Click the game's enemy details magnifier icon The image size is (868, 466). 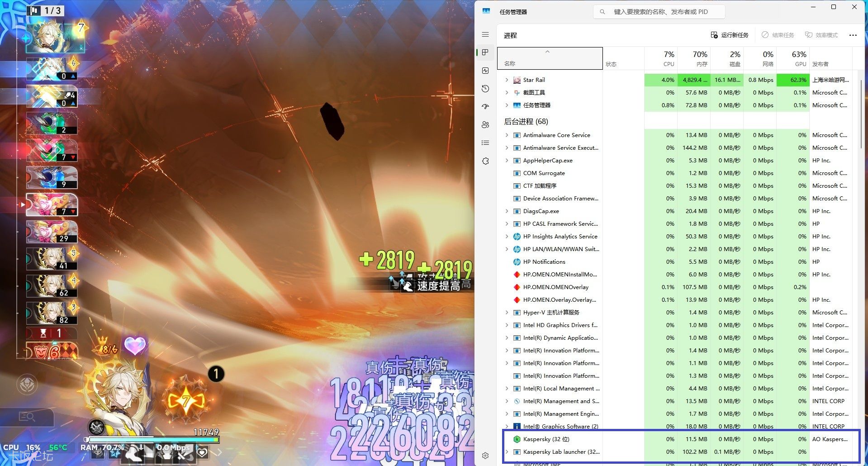27,417
